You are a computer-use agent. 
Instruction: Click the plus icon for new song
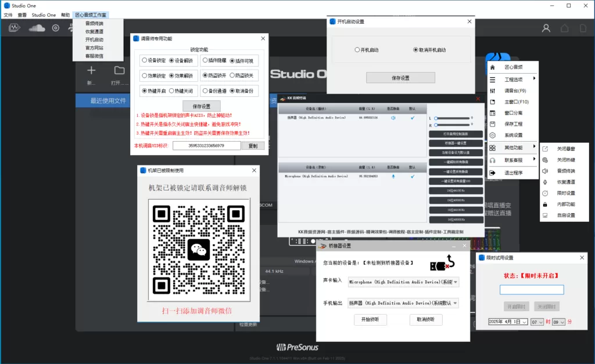coord(91,71)
